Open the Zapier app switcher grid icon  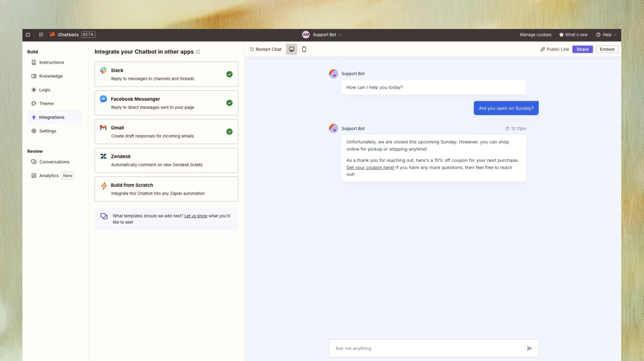pos(41,34)
